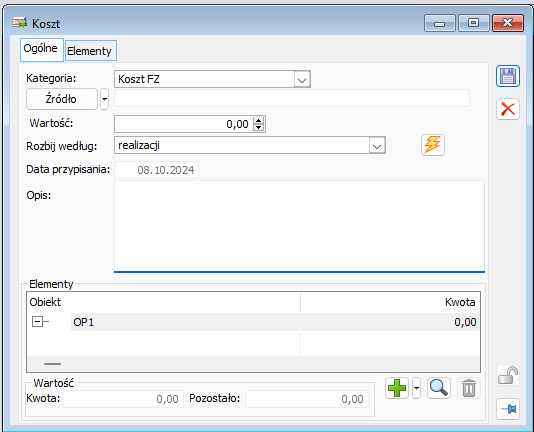Save the cost with the floppy disk icon
534x432 pixels.
coord(507,76)
